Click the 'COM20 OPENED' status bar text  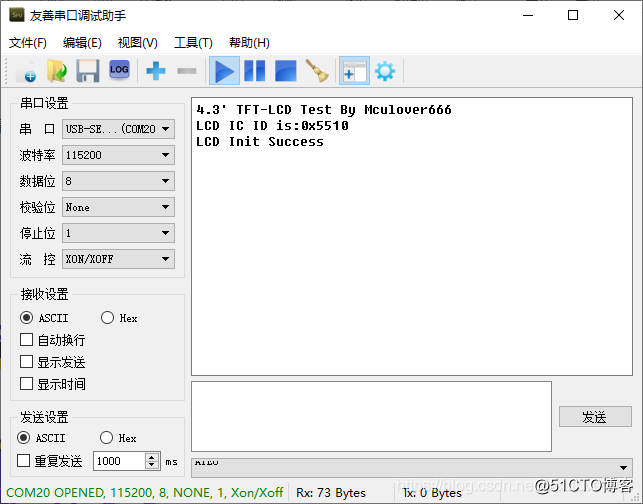[145, 493]
